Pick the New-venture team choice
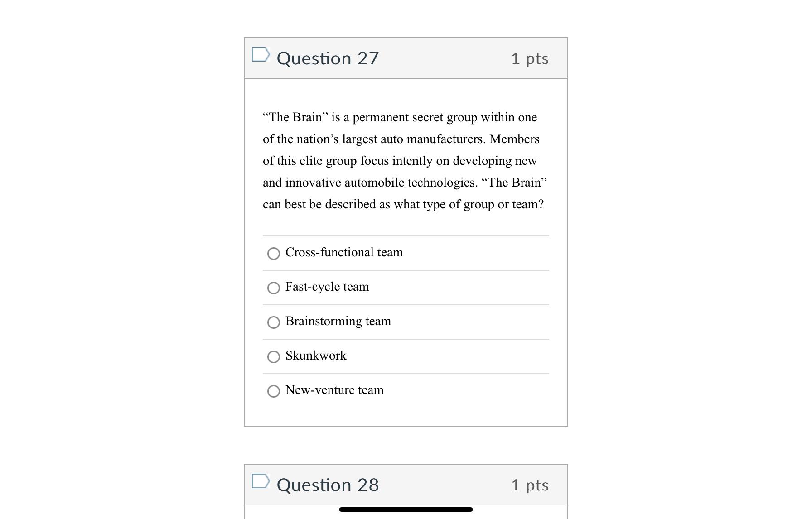Screen dimensions: 812x519 point(273,391)
